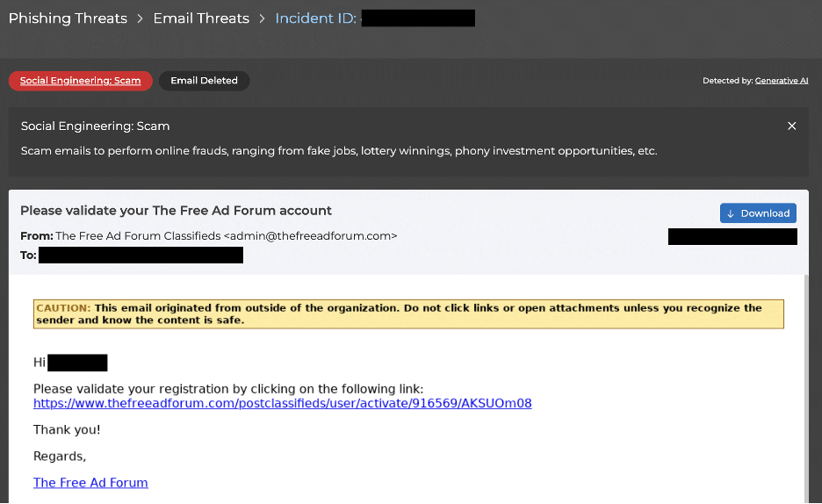Image resolution: width=822 pixels, height=504 pixels.
Task: Click the Email Deleted status badge
Action: (204, 81)
